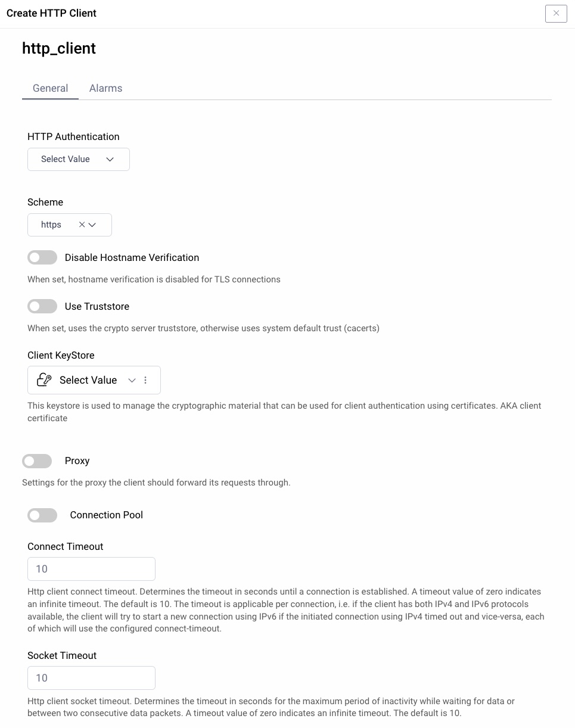Select the General tab

click(50, 88)
